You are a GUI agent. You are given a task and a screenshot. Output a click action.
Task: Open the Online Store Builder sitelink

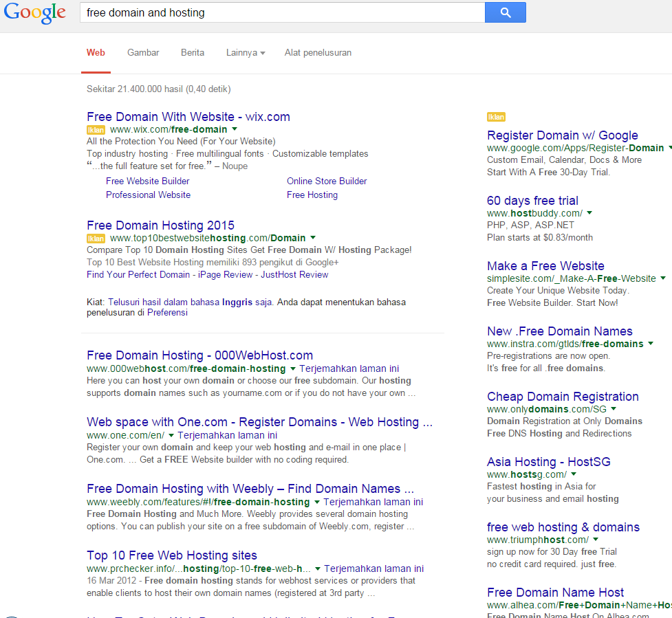tap(327, 181)
